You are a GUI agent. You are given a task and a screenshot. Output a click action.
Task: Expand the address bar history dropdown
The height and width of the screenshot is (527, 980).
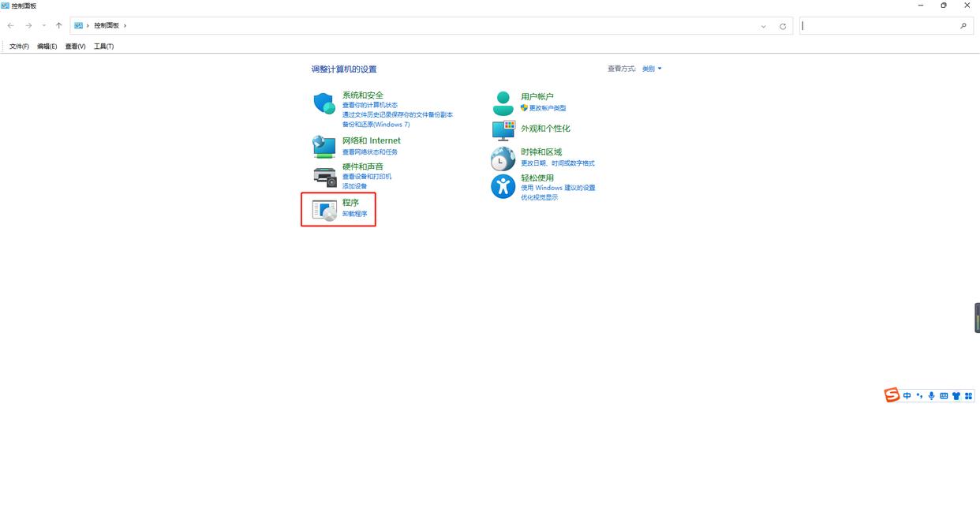click(x=762, y=25)
